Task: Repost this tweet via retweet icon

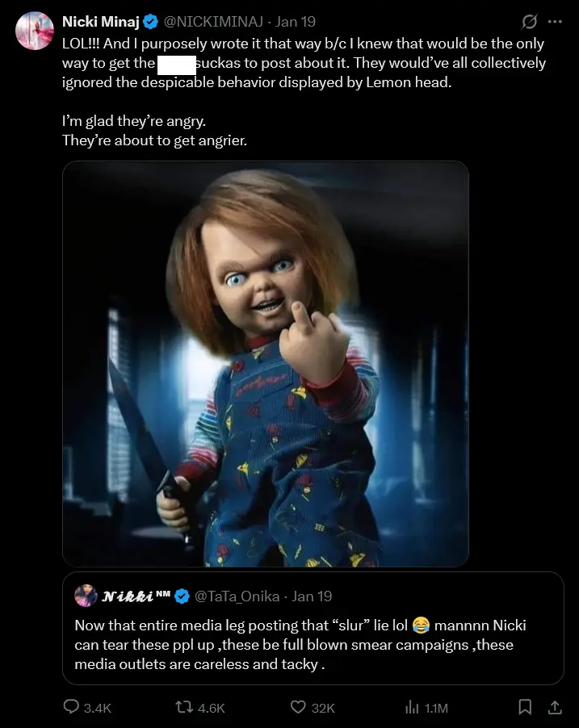Action: tap(184, 707)
